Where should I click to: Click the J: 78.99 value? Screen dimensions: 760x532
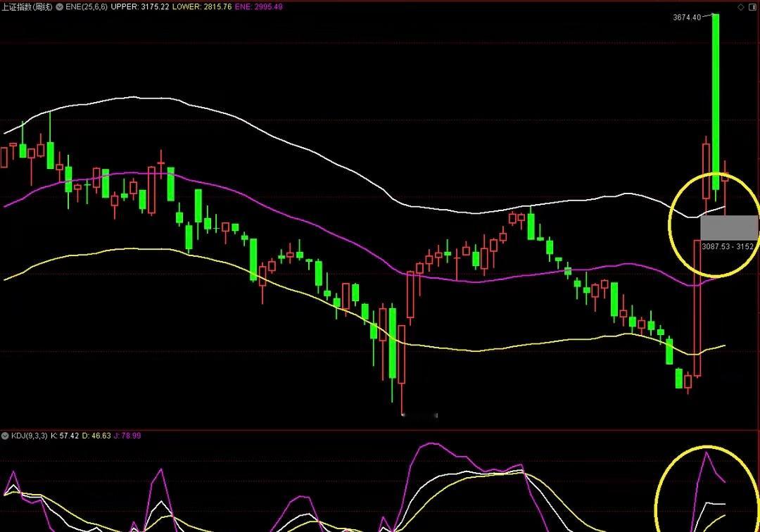127,436
